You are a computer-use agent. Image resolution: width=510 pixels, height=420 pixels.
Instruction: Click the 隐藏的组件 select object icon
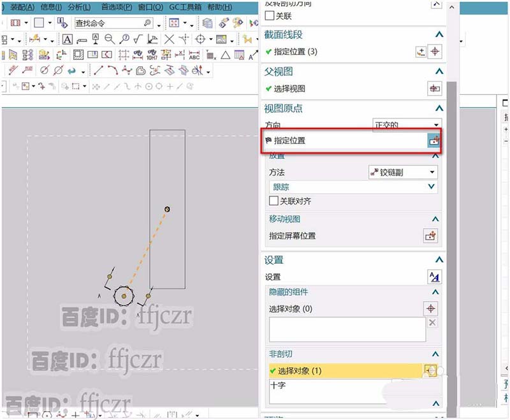click(431, 308)
